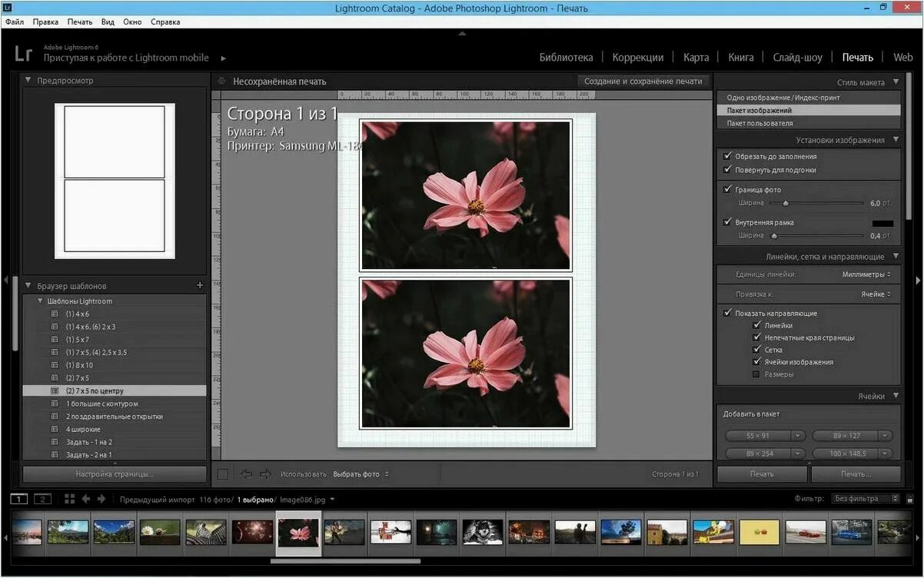Open the Справка menu

click(165, 22)
